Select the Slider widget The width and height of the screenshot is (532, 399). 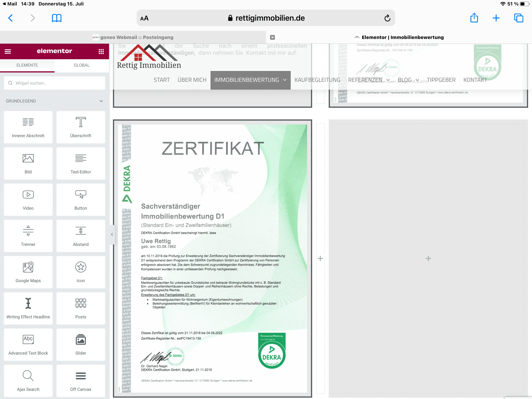click(x=81, y=345)
